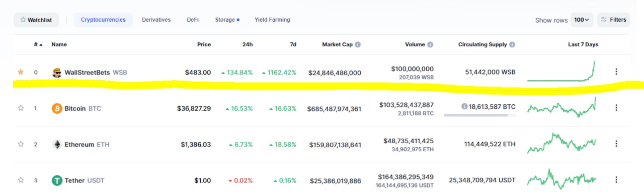Switch to the Derivatives tab
Viewport: 644px width, 194px height.
(156, 20)
